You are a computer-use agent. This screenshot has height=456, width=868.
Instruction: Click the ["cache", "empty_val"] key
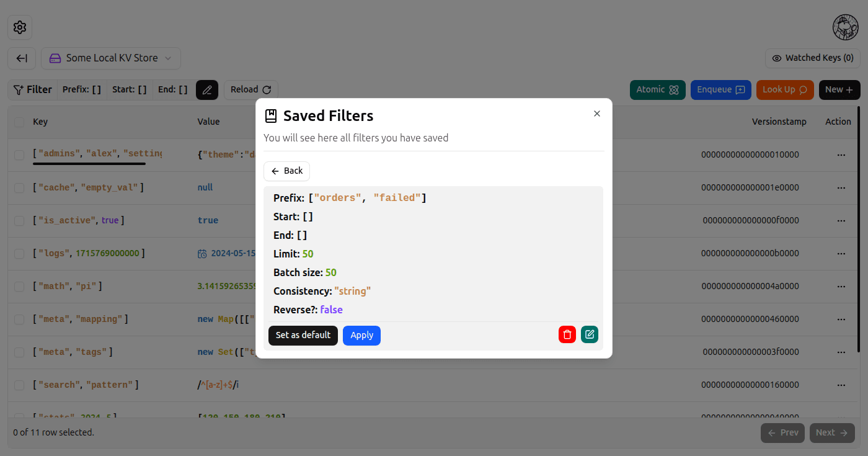point(88,188)
